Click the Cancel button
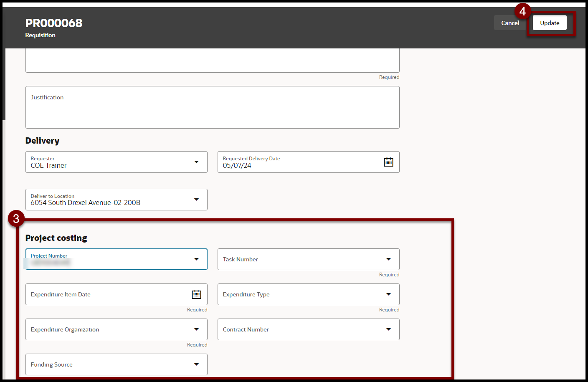The width and height of the screenshot is (588, 382). click(x=509, y=23)
